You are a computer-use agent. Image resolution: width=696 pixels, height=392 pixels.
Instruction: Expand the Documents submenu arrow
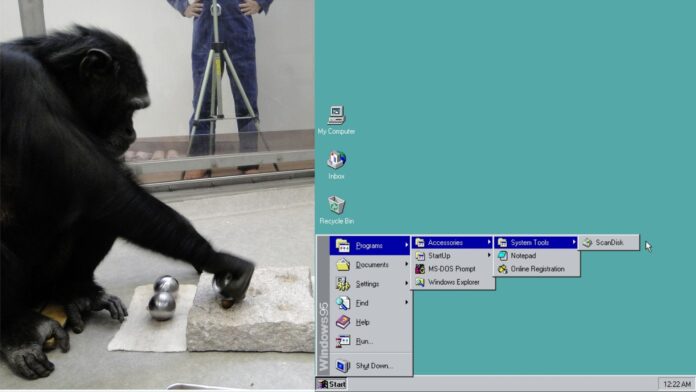pyautogui.click(x=406, y=264)
